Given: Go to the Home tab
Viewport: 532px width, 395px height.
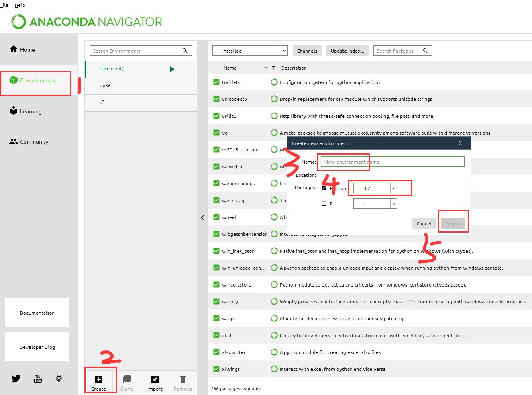Looking at the screenshot, I should pos(39,49).
